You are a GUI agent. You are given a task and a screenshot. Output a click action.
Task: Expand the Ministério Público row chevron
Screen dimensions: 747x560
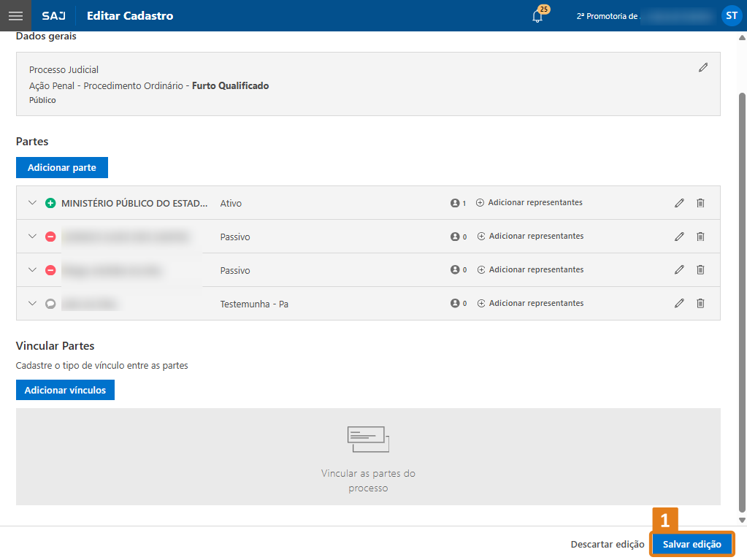click(x=32, y=203)
